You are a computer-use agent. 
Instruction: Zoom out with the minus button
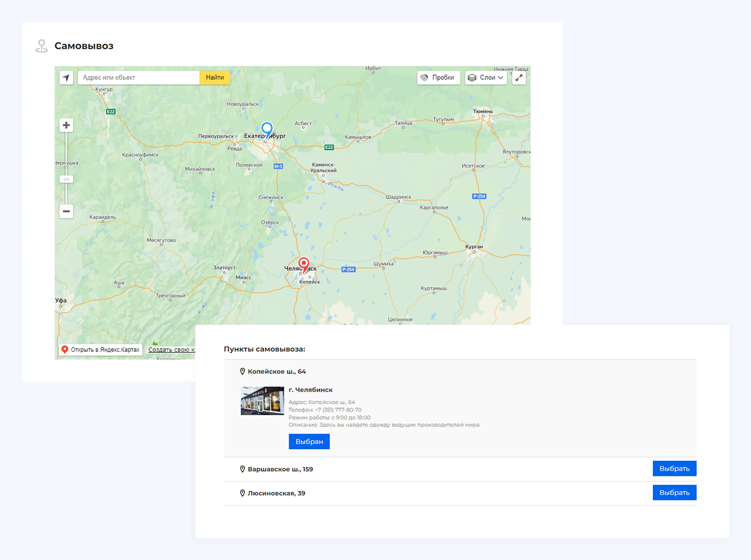point(66,211)
